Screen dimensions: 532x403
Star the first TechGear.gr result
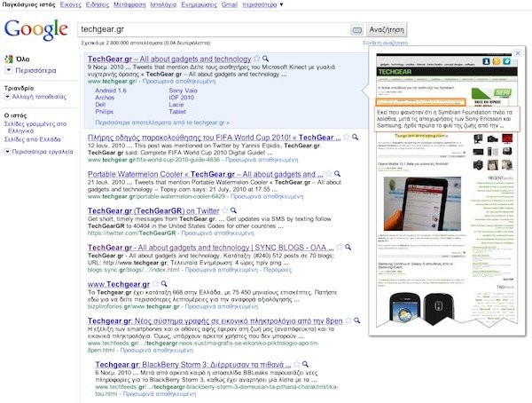coord(257,59)
